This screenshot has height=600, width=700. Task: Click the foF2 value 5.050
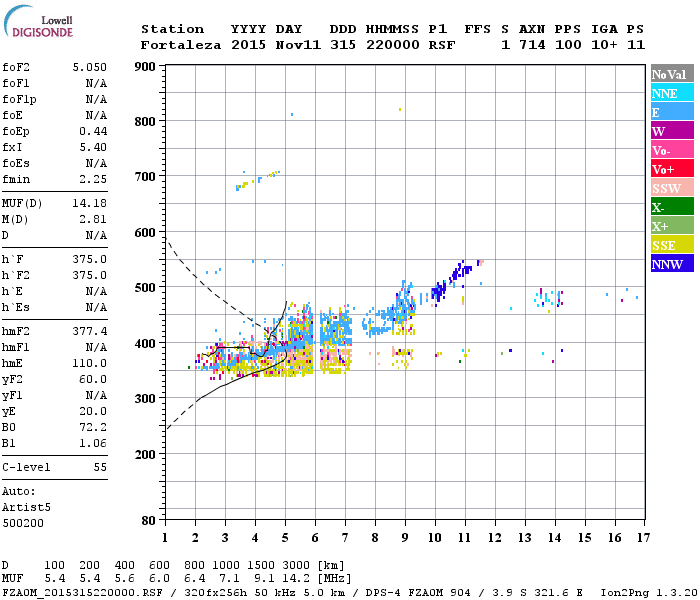click(x=90, y=67)
